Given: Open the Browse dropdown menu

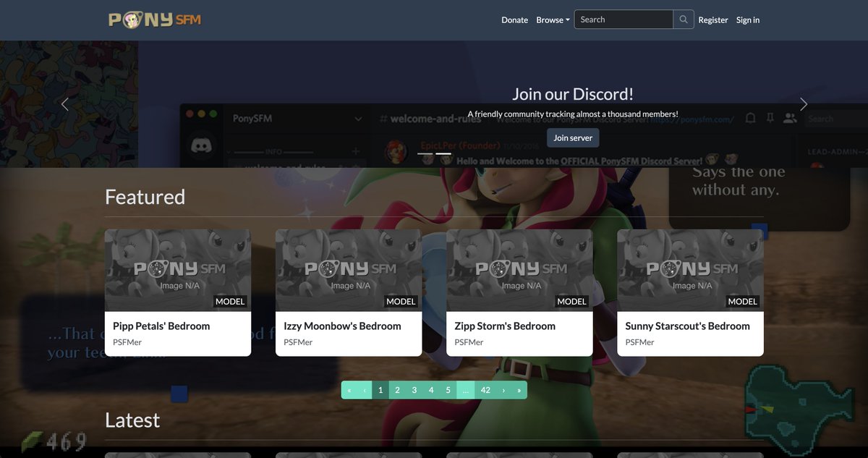Looking at the screenshot, I should click(553, 20).
